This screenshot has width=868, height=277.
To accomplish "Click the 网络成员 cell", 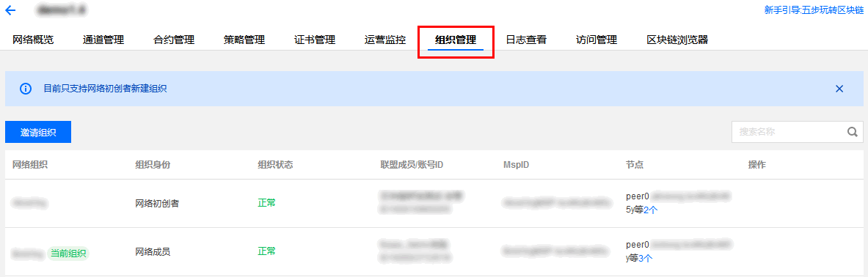I will coord(153,251).
